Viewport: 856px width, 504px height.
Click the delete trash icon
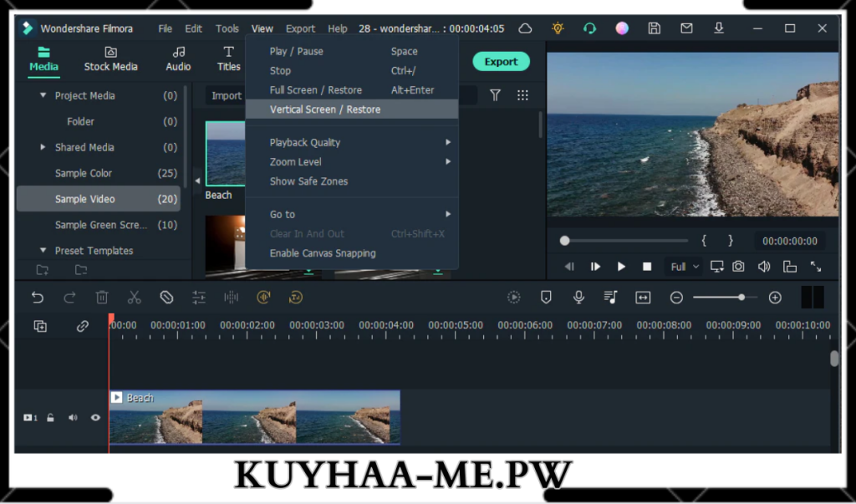[x=101, y=298]
